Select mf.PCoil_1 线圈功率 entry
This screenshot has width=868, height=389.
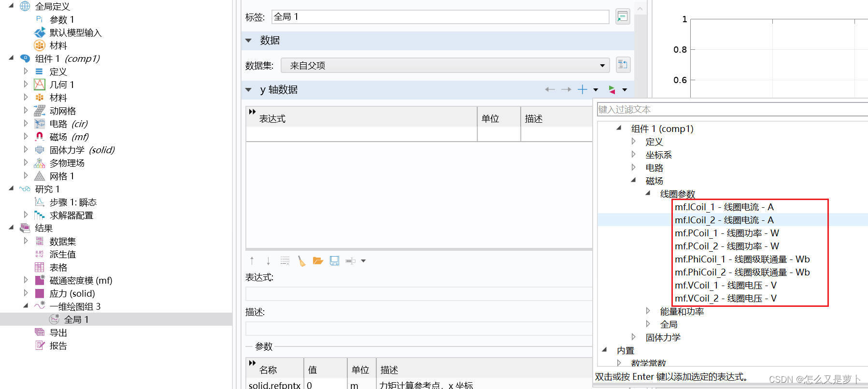click(x=726, y=233)
